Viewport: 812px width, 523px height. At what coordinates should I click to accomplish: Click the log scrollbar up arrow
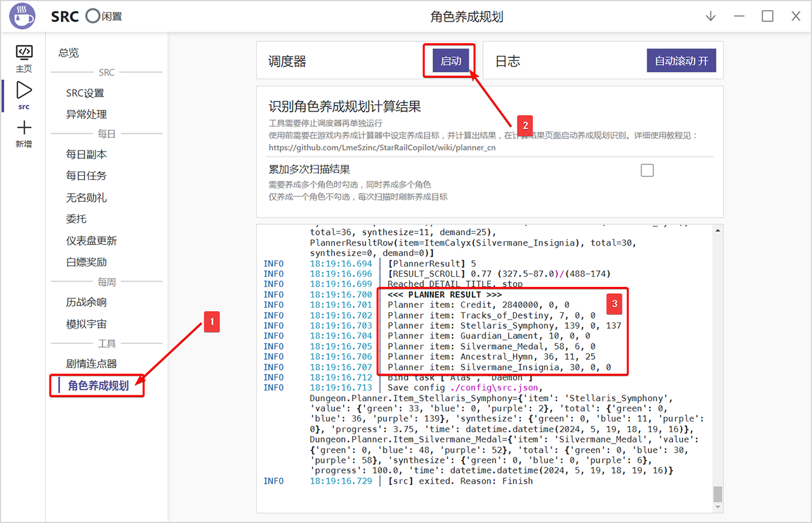[717, 230]
